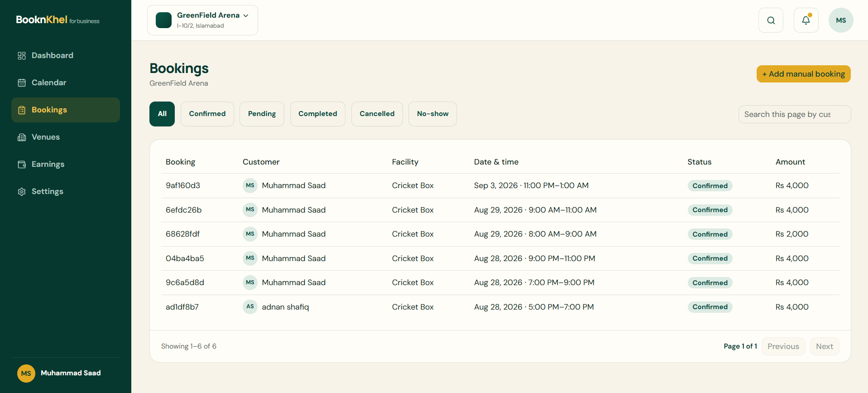Open Calendar from the sidebar
This screenshot has width=868, height=393.
click(66, 82)
